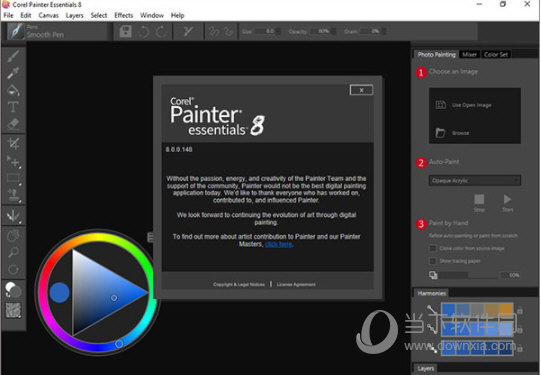Image resolution: width=541 pixels, height=375 pixels.
Task: Open the Help menu
Action: click(177, 15)
